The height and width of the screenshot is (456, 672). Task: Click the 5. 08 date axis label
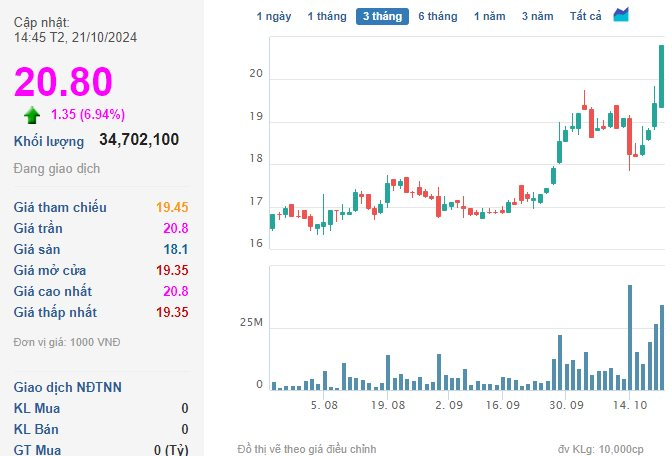324,405
